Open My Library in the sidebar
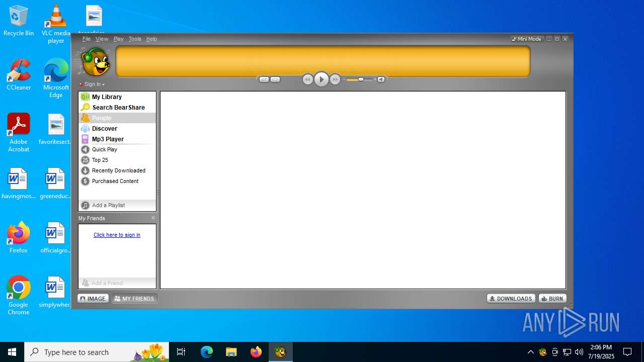 117,97
